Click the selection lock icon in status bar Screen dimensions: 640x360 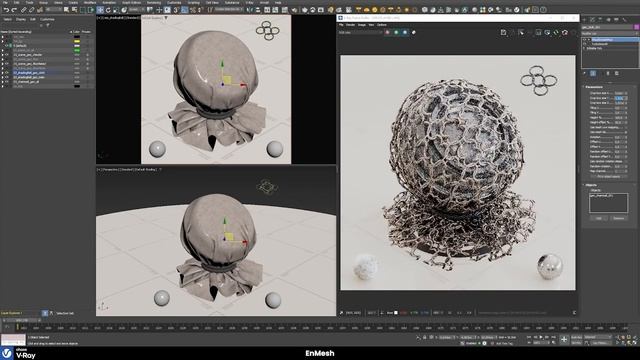point(424,337)
